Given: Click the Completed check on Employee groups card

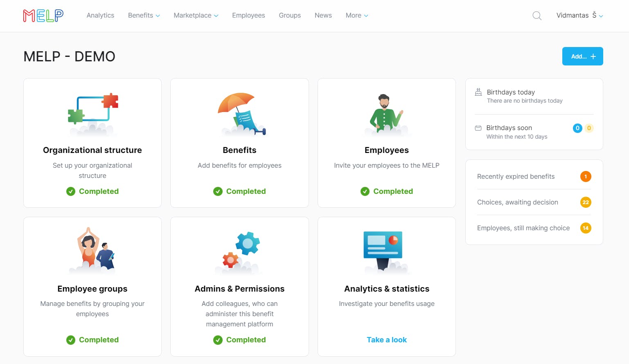Looking at the screenshot, I should [70, 339].
